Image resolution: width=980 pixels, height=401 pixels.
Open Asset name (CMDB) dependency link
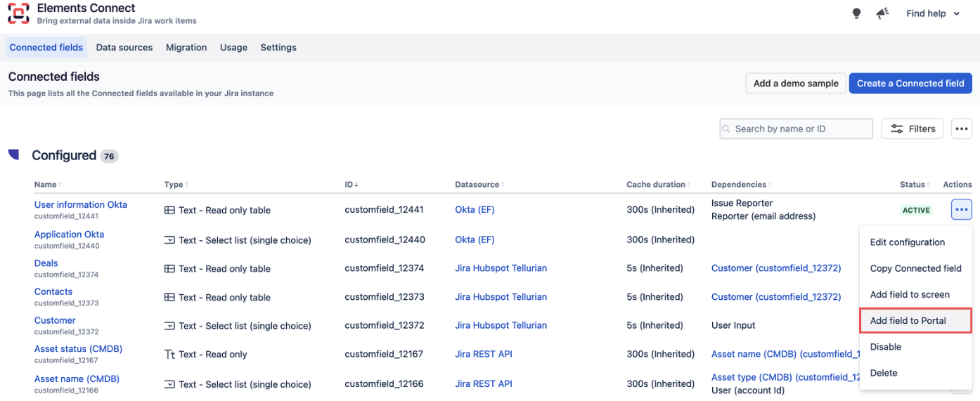(785, 355)
